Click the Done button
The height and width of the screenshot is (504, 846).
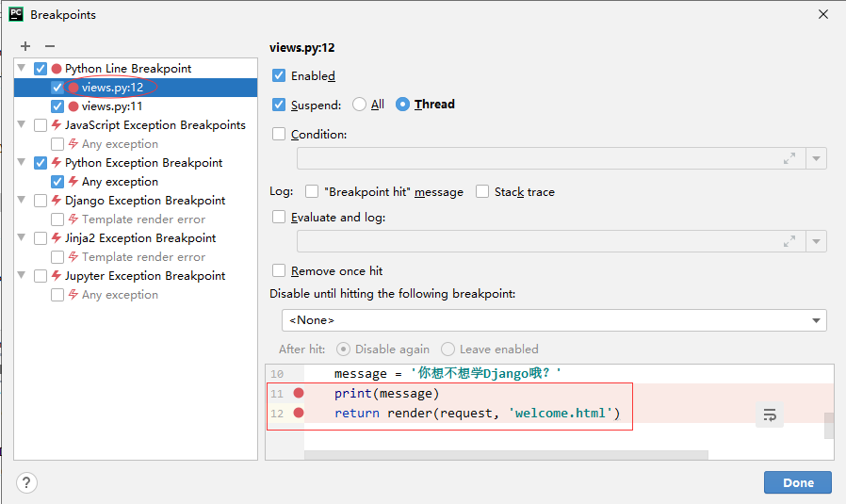797,482
